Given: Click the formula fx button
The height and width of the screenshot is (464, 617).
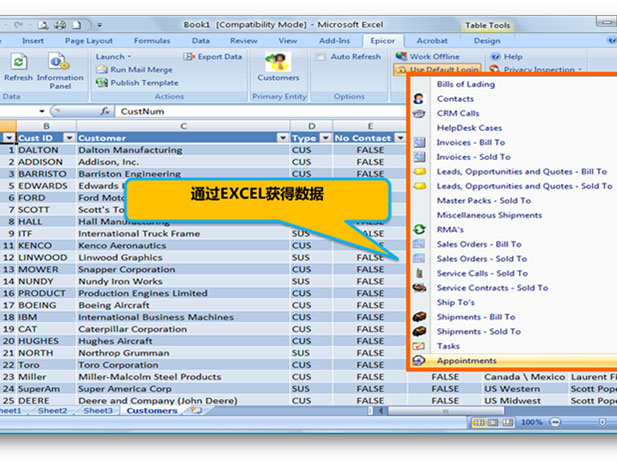Looking at the screenshot, I should click(105, 111).
